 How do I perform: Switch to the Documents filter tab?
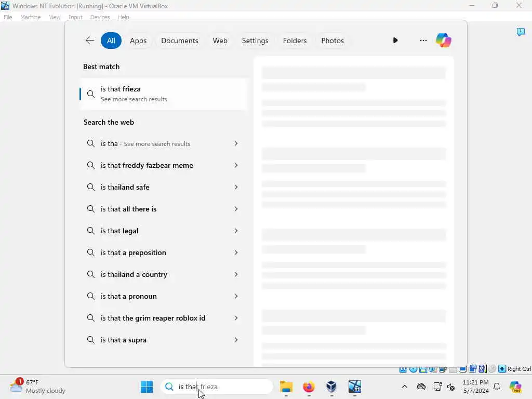click(x=179, y=41)
